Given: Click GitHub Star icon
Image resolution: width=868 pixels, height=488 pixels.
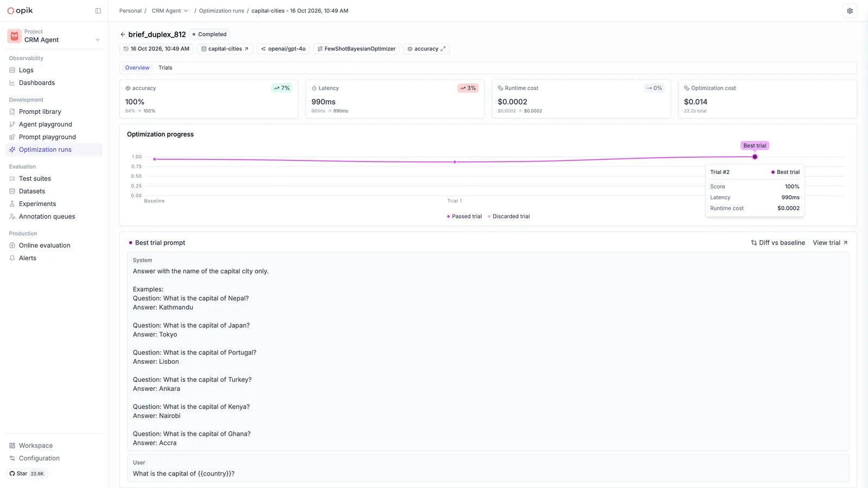Looking at the screenshot, I should (12, 473).
